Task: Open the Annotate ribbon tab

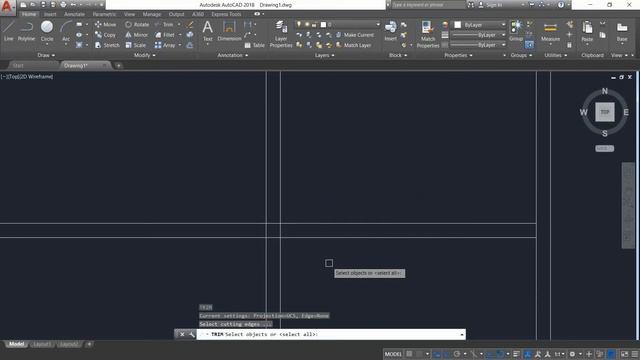Action: pos(74,14)
